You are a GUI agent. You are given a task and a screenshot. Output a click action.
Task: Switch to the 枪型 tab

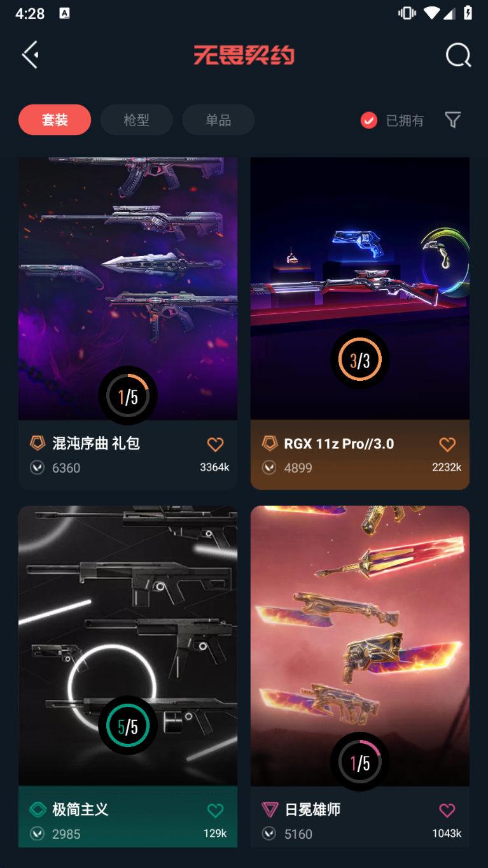(136, 120)
